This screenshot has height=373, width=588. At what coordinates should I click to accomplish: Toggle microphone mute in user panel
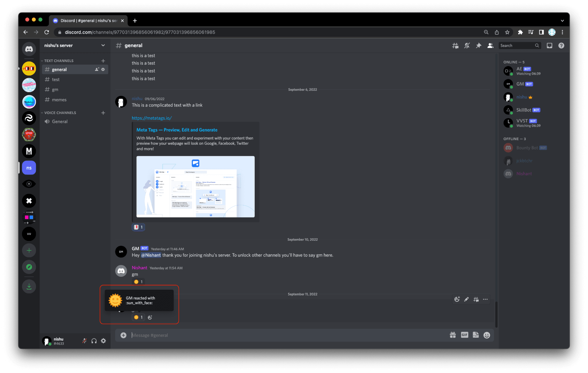click(x=84, y=341)
